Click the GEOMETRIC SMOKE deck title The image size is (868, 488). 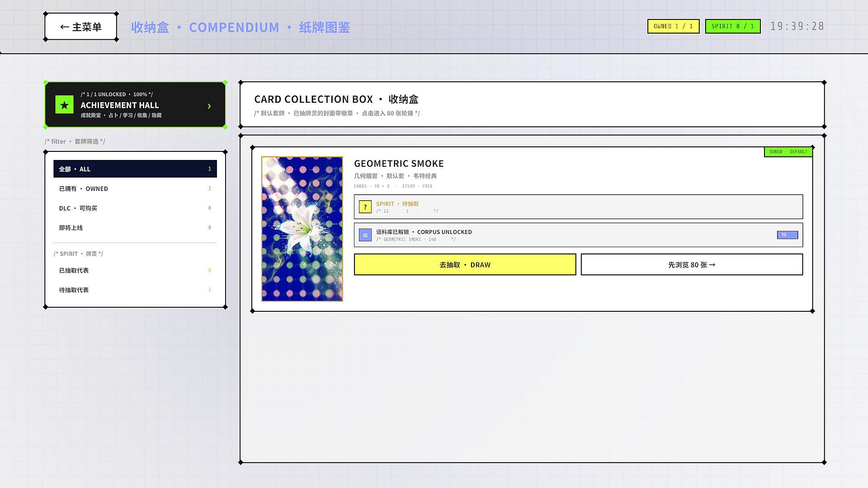[x=399, y=163]
